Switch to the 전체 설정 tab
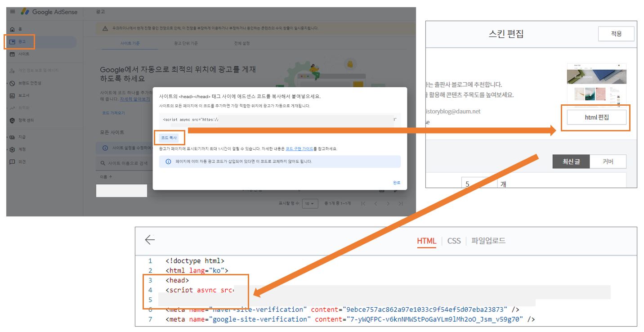Image resolution: width=644 pixels, height=332 pixels. click(x=241, y=43)
